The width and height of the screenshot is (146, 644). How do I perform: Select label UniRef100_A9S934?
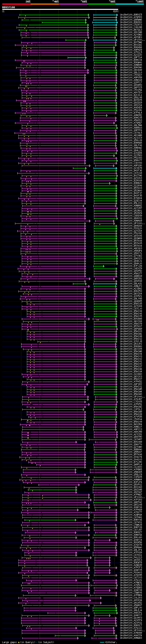tap(131, 600)
